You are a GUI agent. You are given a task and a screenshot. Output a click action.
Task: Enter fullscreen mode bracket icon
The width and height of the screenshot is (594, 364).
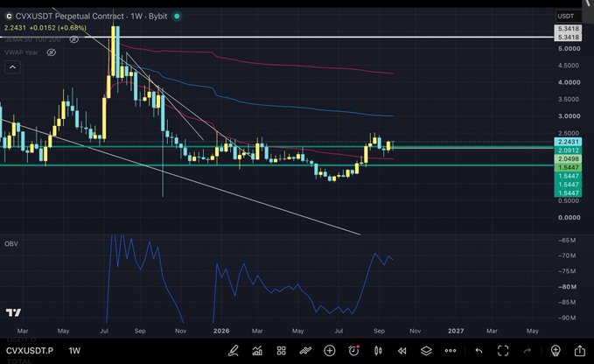coord(503,351)
